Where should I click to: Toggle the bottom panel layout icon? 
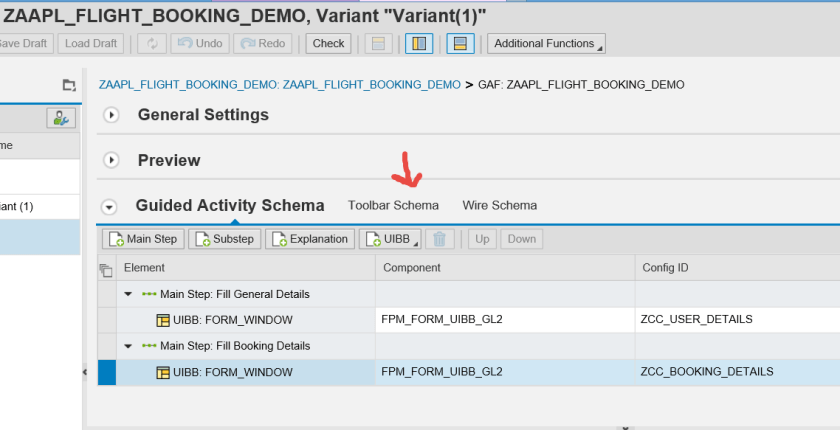tap(459, 43)
